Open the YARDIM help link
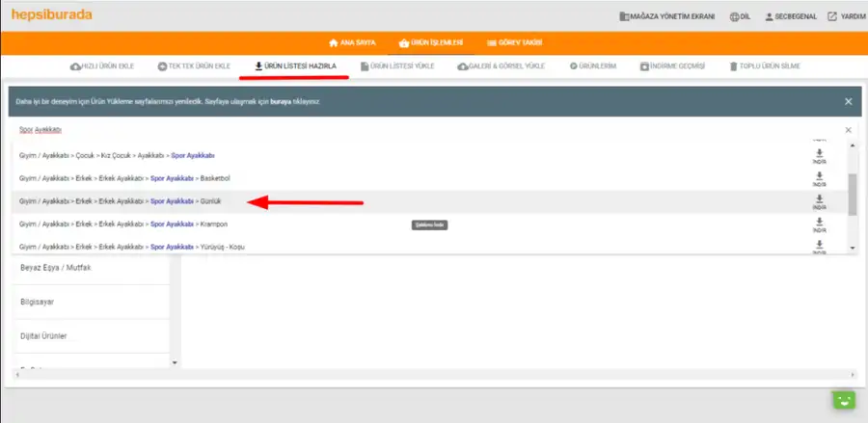Screen dimensions: 868x423 click(847, 16)
